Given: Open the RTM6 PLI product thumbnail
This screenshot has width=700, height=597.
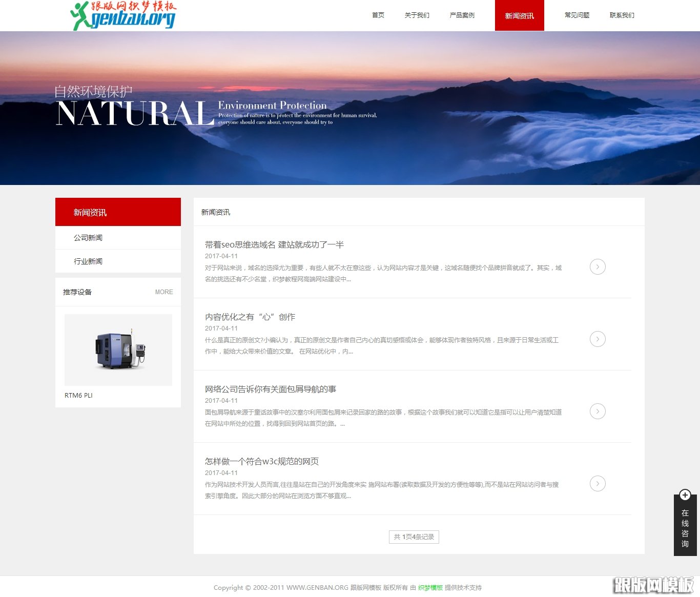Looking at the screenshot, I should [x=118, y=349].
